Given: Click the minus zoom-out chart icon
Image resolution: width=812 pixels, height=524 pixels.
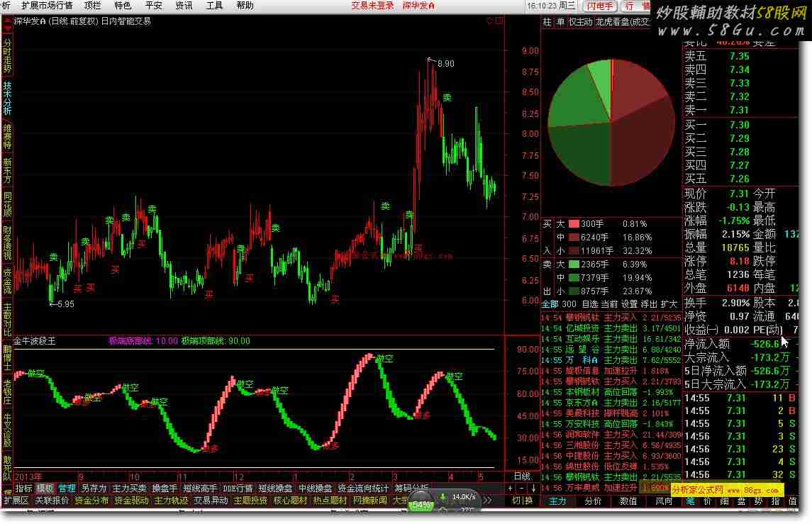Looking at the screenshot, I should click(521, 489).
